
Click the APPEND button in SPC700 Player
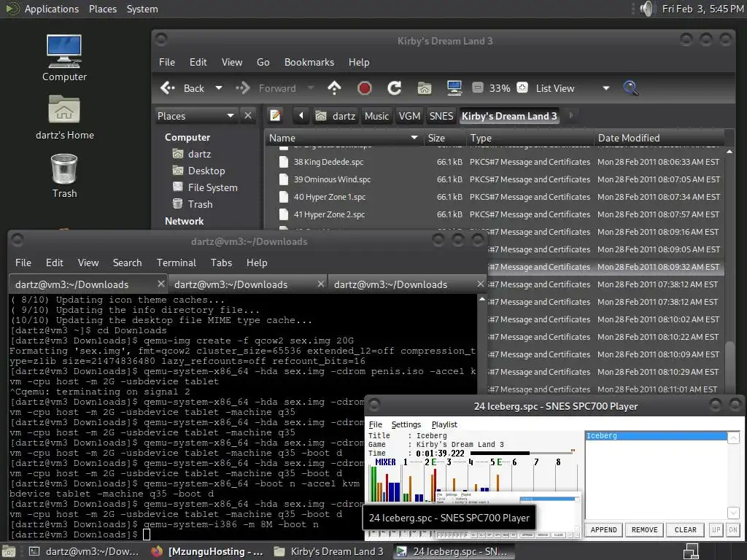click(603, 529)
